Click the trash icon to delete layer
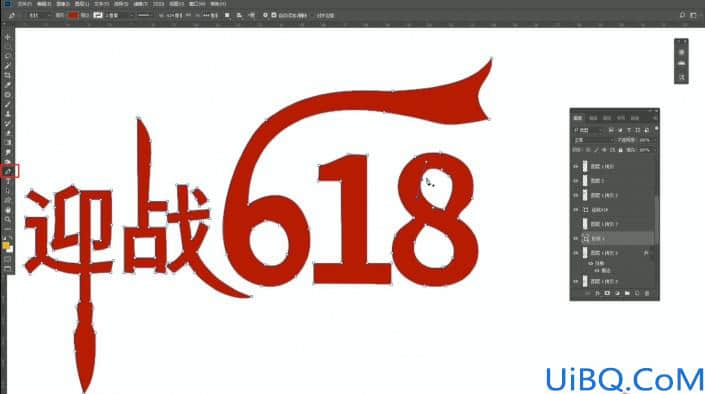The image size is (705, 394). (x=647, y=293)
